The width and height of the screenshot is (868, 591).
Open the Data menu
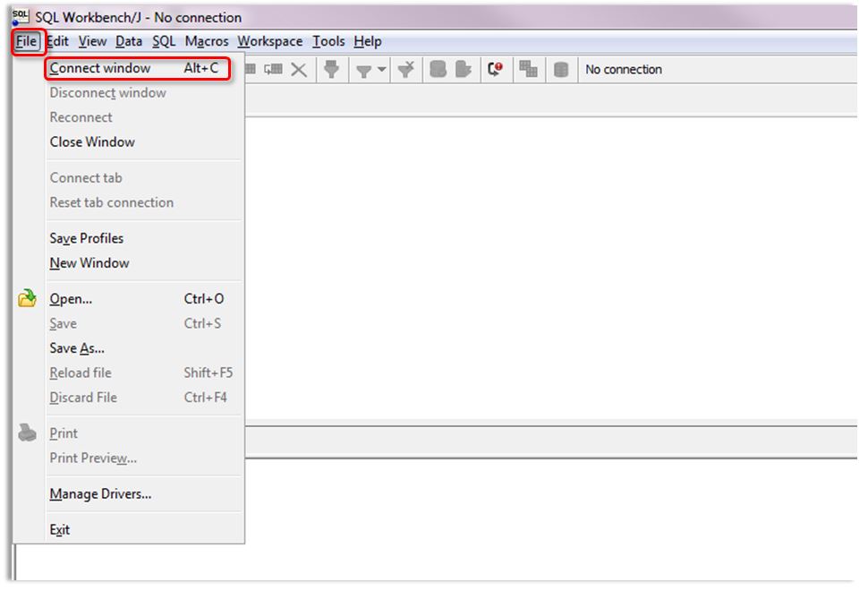[129, 41]
